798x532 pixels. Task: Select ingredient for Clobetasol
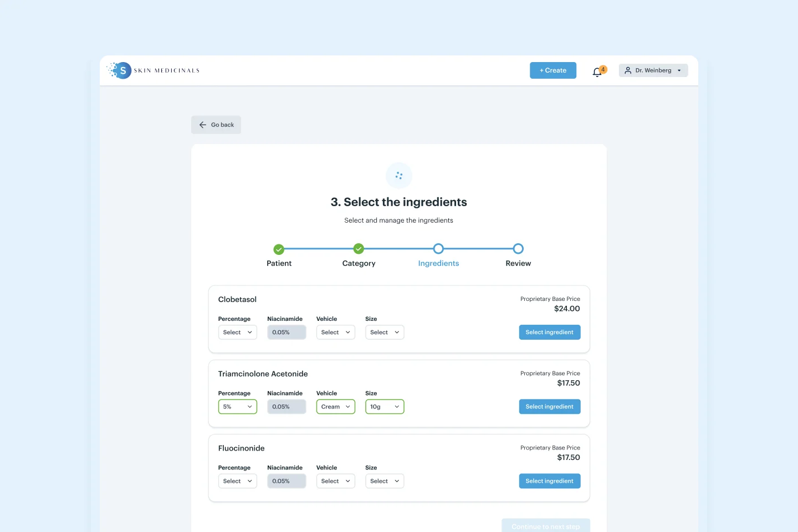coord(550,332)
